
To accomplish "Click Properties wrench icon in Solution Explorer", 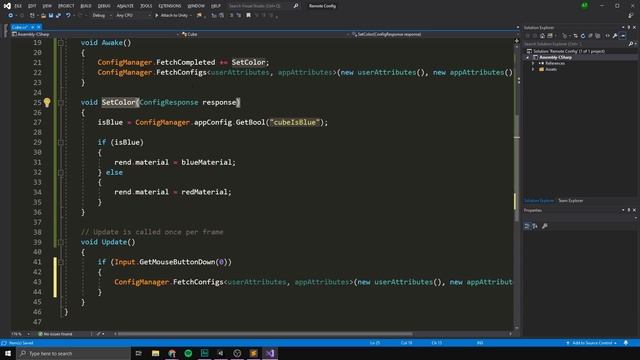I will coord(615,36).
